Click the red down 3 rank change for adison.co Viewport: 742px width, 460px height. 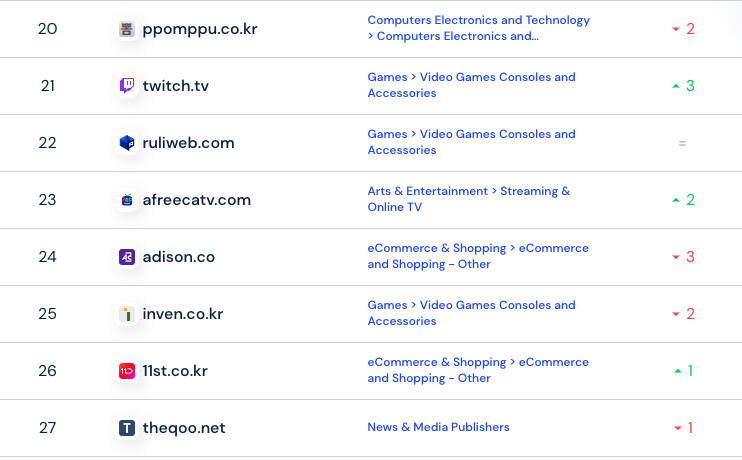click(x=683, y=257)
